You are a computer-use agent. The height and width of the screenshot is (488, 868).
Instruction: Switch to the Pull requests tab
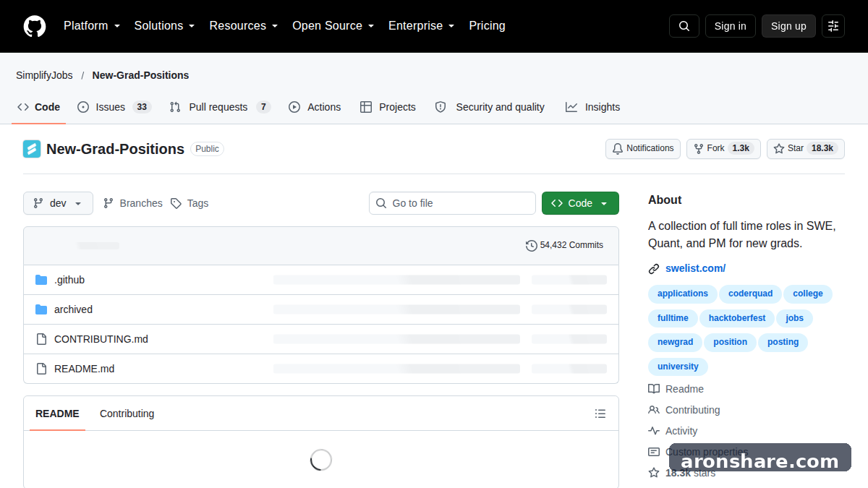(x=220, y=107)
